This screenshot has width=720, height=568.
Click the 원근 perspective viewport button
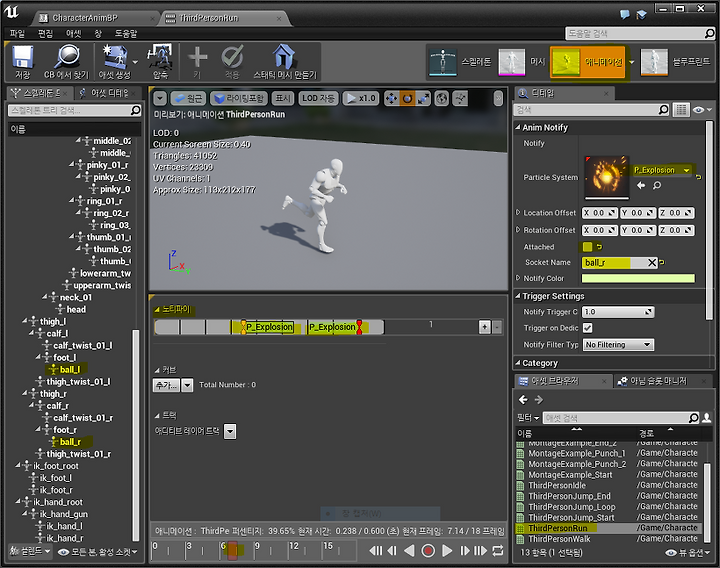point(188,98)
